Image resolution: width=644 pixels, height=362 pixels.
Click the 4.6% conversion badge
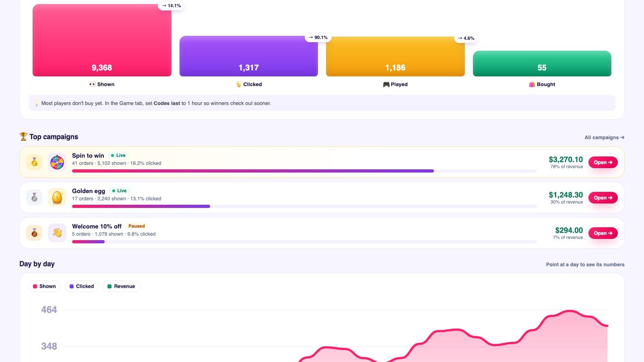[466, 38]
